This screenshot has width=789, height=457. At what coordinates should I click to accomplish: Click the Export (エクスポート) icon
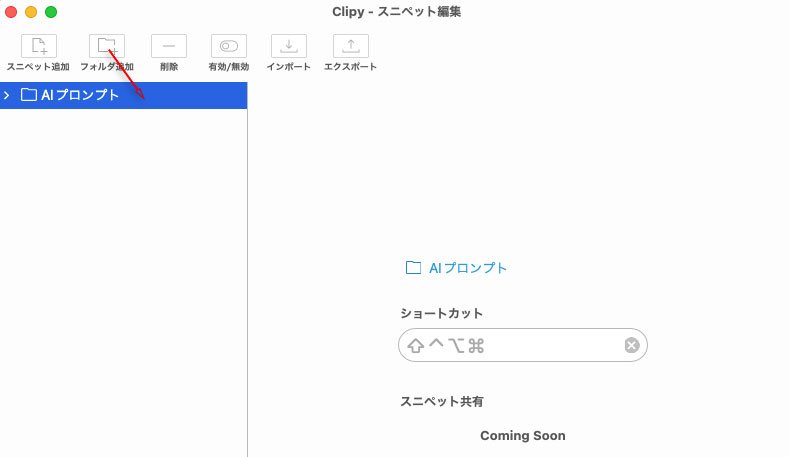(351, 46)
